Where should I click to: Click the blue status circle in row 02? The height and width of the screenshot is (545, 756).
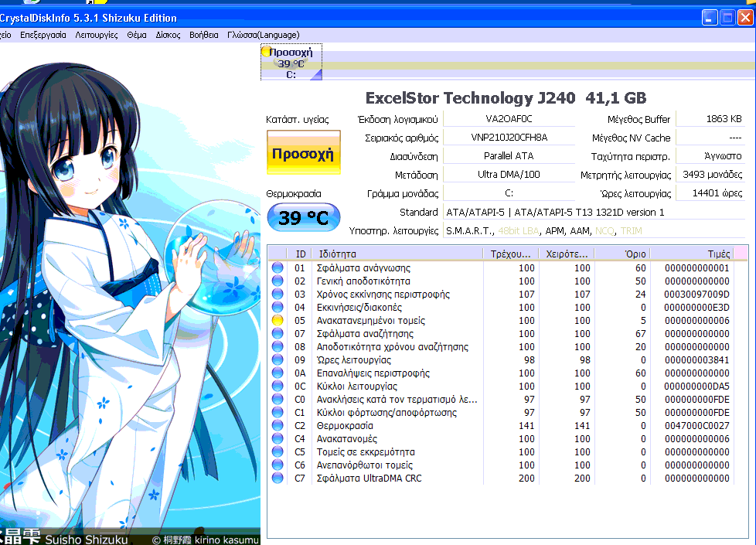278,281
